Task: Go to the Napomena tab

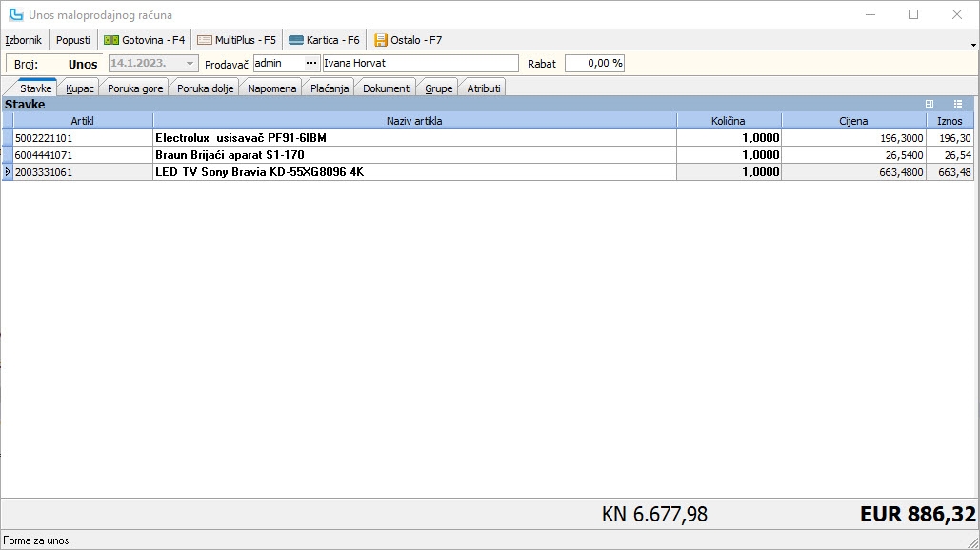Action: (272, 88)
